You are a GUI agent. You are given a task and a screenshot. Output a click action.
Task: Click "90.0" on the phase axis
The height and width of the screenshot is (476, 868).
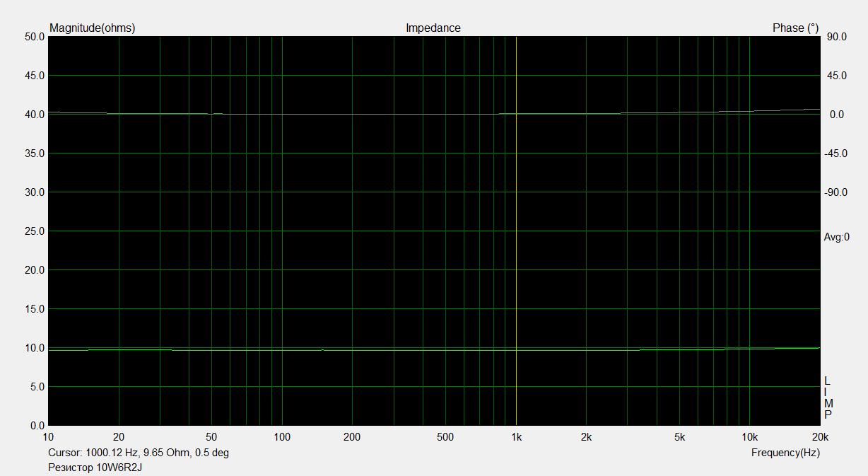(838, 37)
